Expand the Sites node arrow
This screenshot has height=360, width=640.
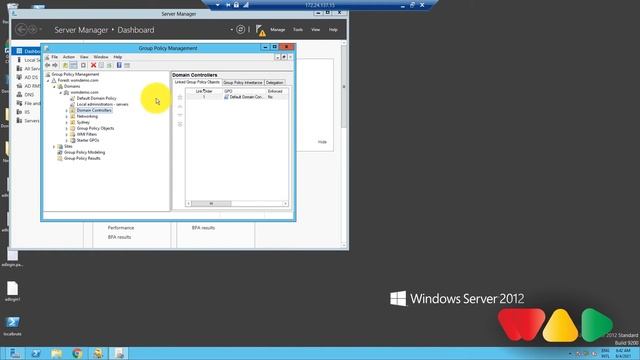point(54,147)
